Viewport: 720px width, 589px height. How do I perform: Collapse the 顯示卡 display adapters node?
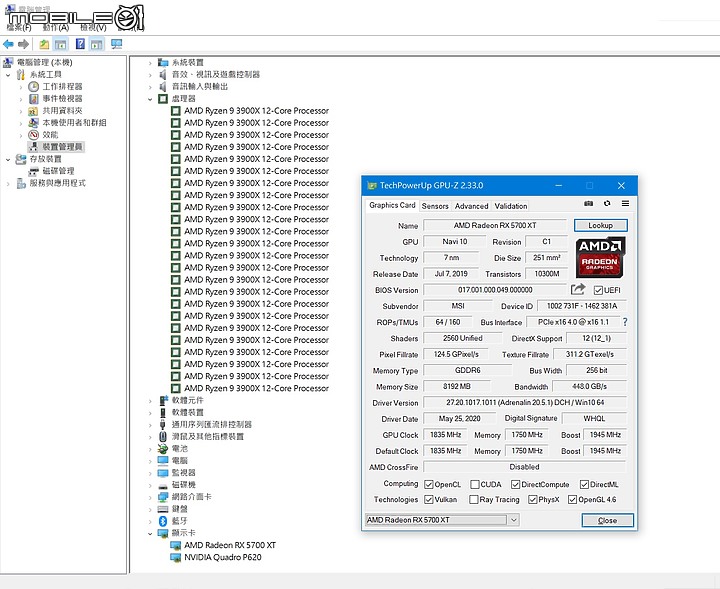tap(150, 533)
